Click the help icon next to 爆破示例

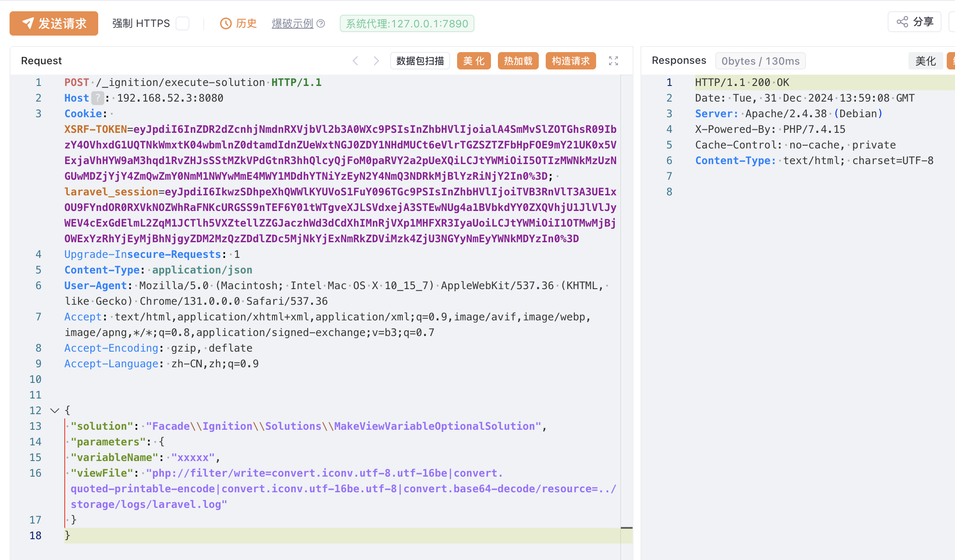(x=321, y=23)
